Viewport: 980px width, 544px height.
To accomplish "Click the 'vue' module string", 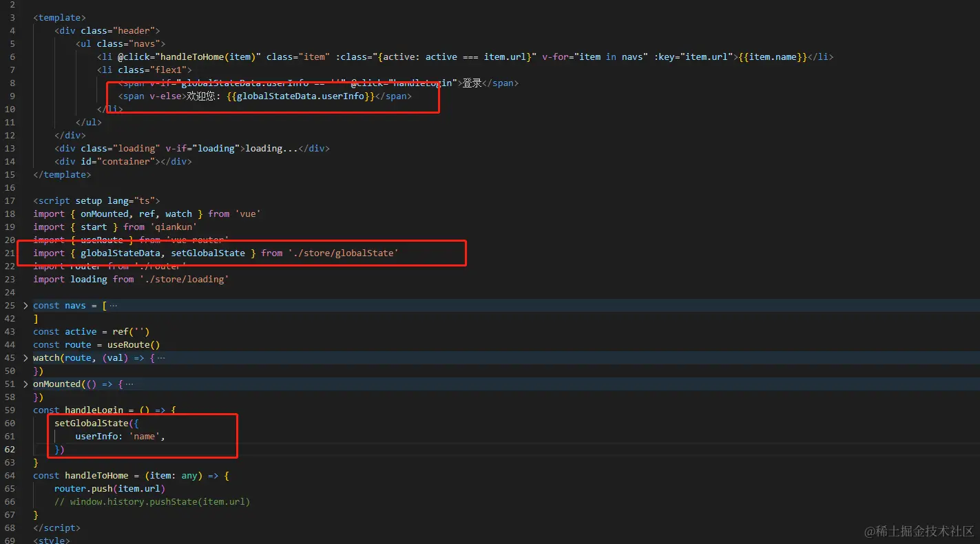I will coord(247,213).
